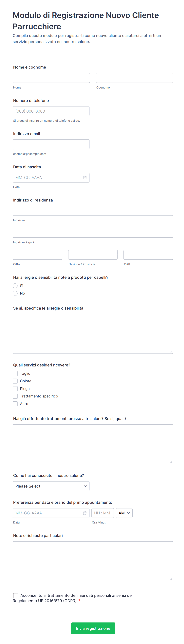Check the Altro service checkbox
Image resolution: width=184 pixels, height=644 pixels.
tap(15, 404)
